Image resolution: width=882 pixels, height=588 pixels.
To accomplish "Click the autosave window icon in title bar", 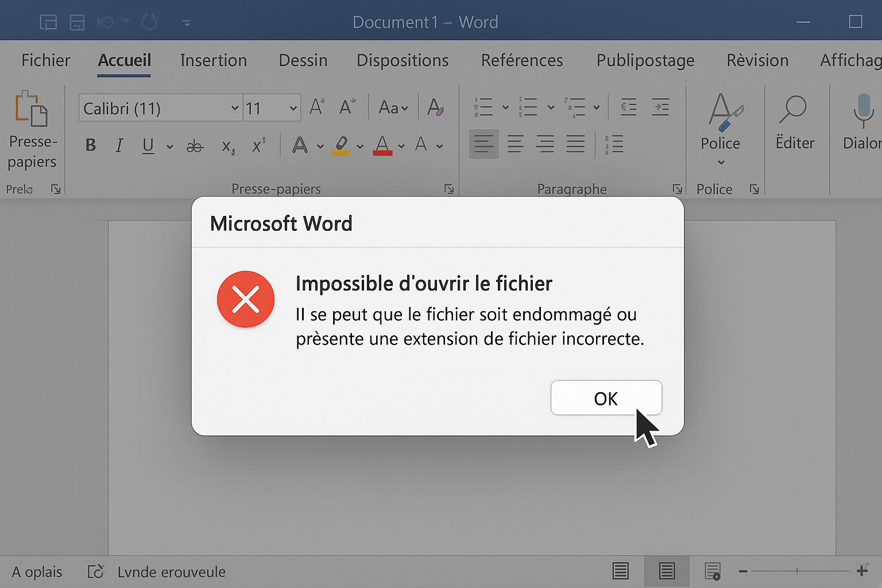I will click(48, 22).
